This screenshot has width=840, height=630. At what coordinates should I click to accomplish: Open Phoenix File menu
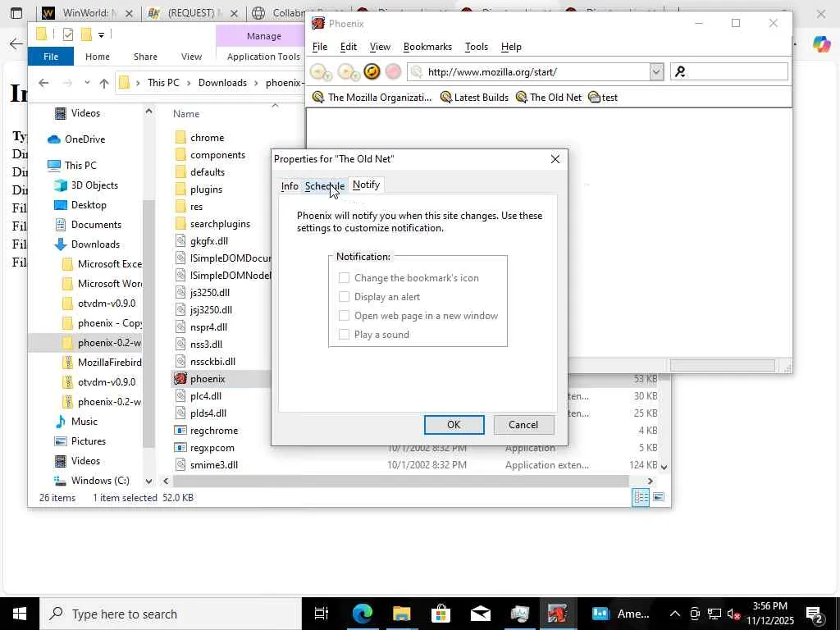tap(320, 47)
